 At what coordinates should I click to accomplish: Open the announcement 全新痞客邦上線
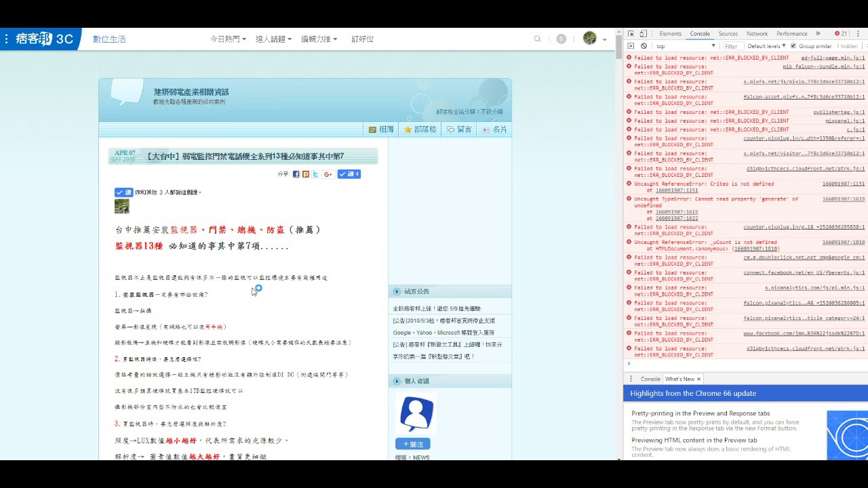tap(436, 308)
